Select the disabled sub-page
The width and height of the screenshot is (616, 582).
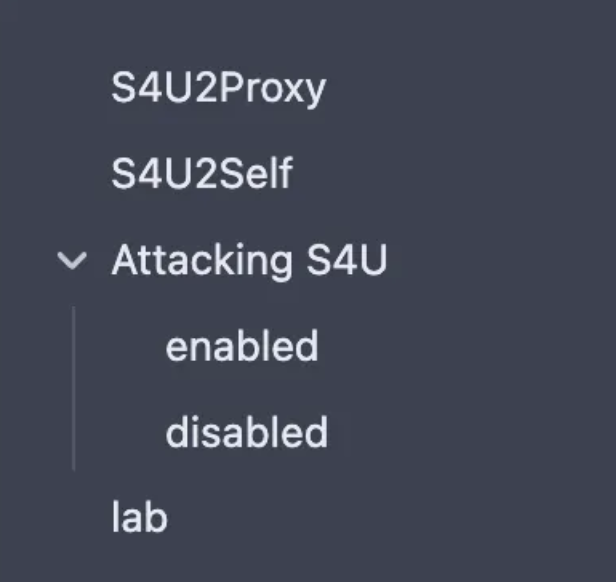(246, 433)
